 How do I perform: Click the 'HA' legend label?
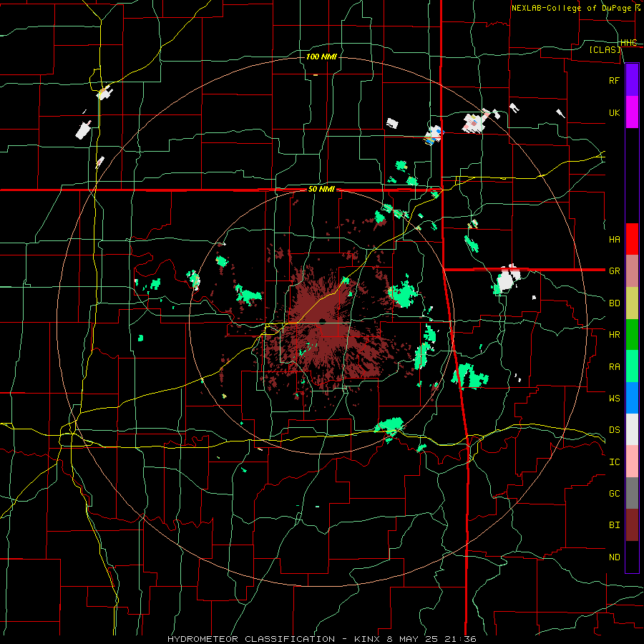tap(614, 239)
